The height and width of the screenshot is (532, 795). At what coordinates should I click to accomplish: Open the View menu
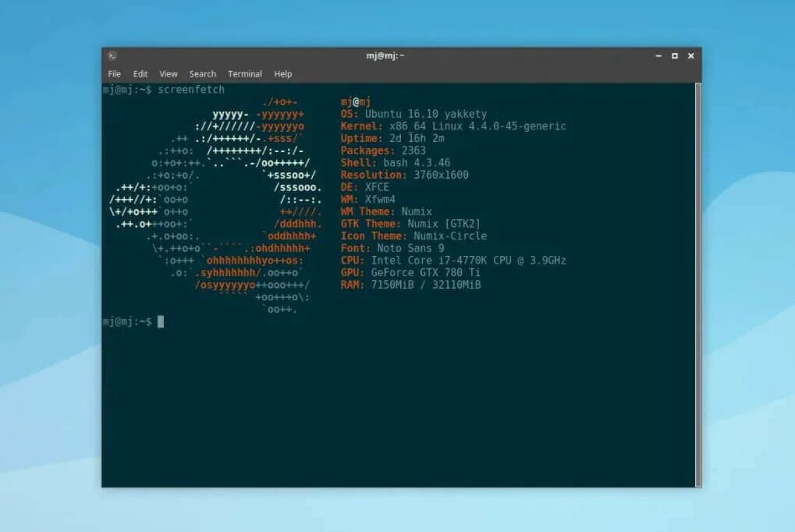click(169, 74)
